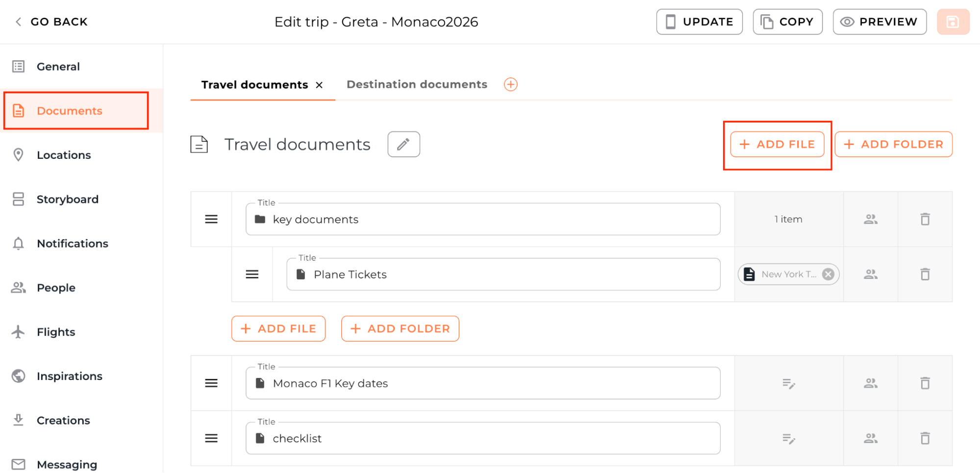Close the Travel documents tab
Viewport: 980px width, 473px height.
click(319, 85)
